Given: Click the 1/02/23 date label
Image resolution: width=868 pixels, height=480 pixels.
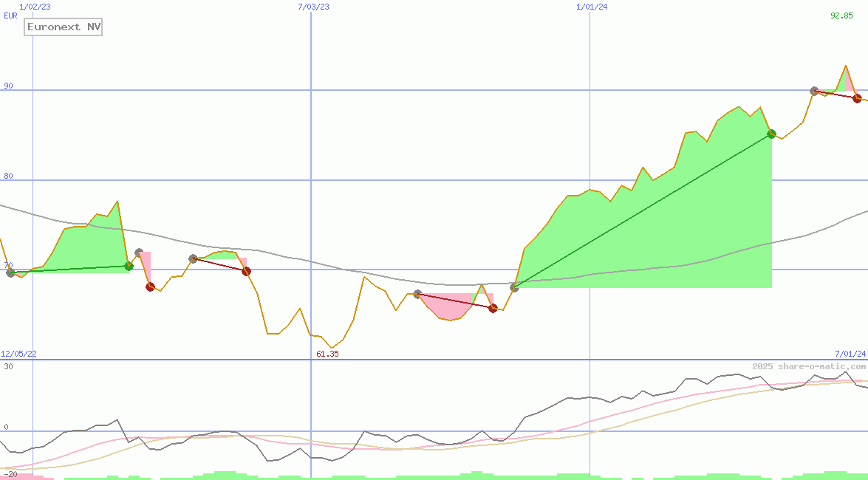Looking at the screenshot, I should [34, 7].
